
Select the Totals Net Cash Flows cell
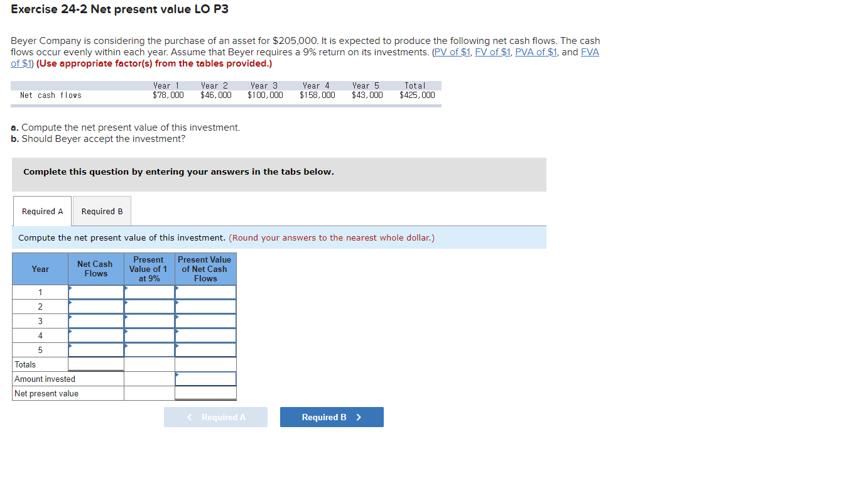pyautogui.click(x=96, y=364)
